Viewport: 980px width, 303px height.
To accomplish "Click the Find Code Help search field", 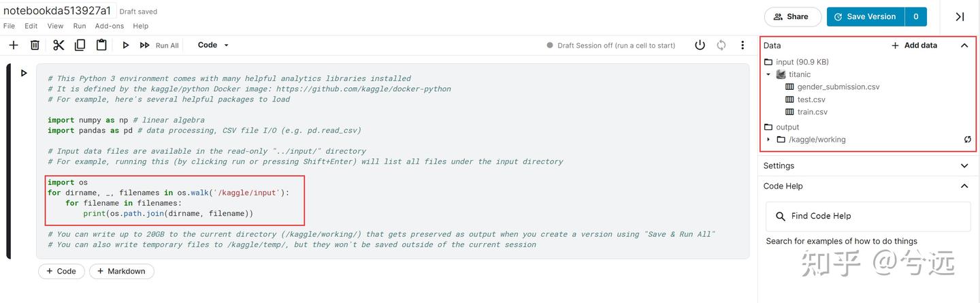I will coord(868,216).
